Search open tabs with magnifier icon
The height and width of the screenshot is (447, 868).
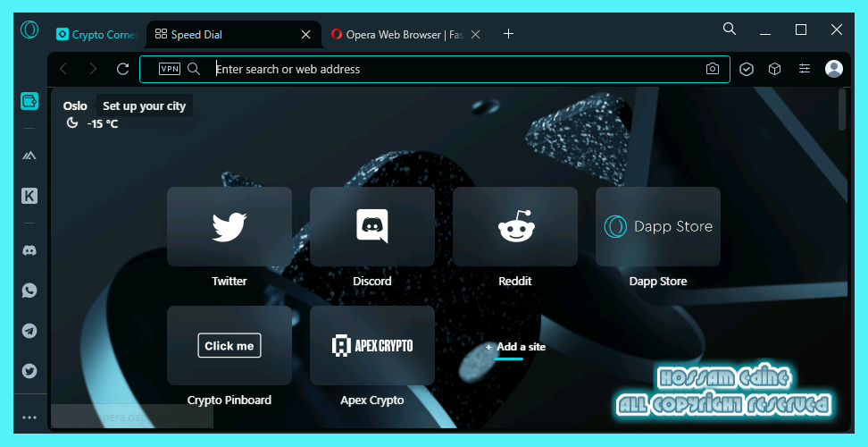point(730,29)
